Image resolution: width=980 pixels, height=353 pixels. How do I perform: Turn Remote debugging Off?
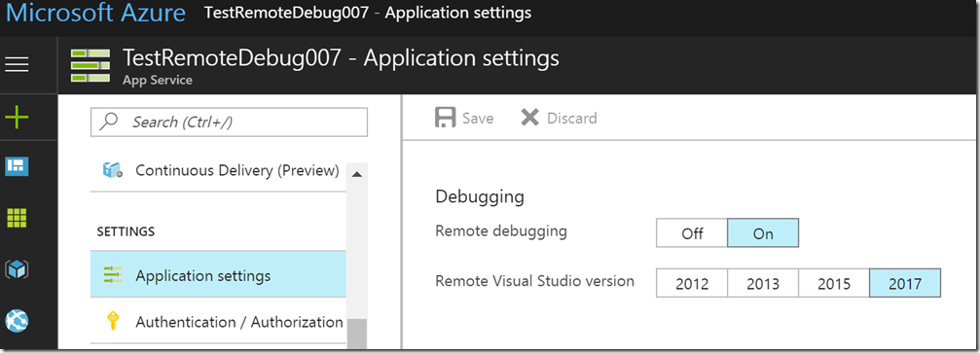tap(692, 233)
